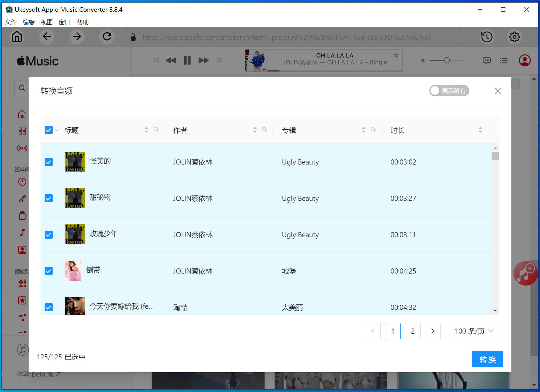Uncheck the 倒带 song checkbox
This screenshot has height=392, width=540.
coord(49,271)
